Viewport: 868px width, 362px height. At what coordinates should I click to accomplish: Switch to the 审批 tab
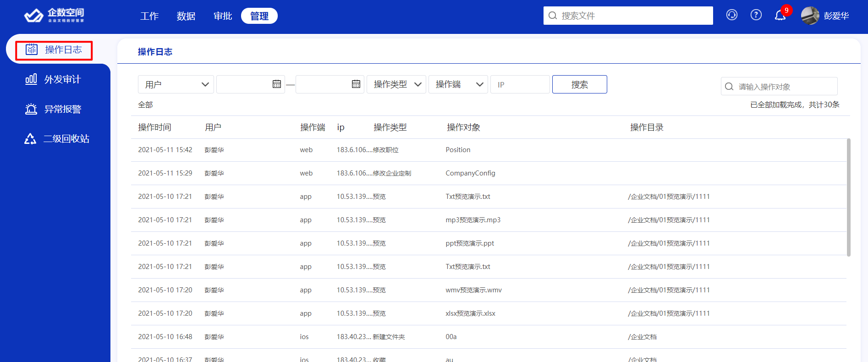223,16
